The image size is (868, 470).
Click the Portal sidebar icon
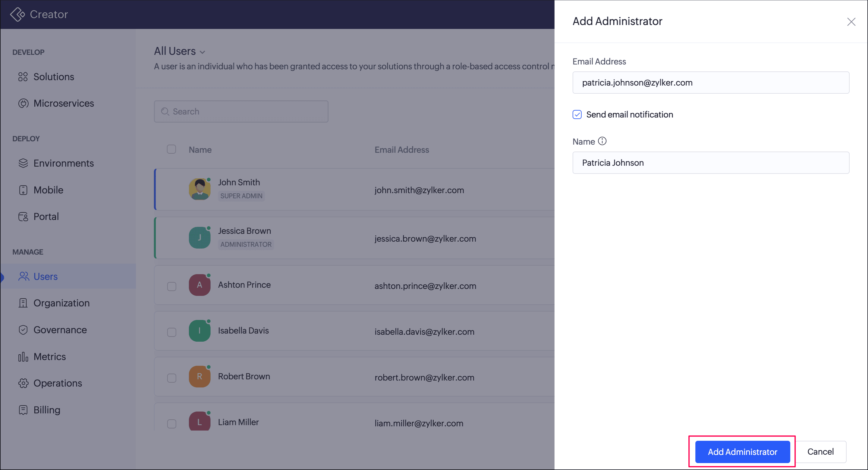click(23, 217)
